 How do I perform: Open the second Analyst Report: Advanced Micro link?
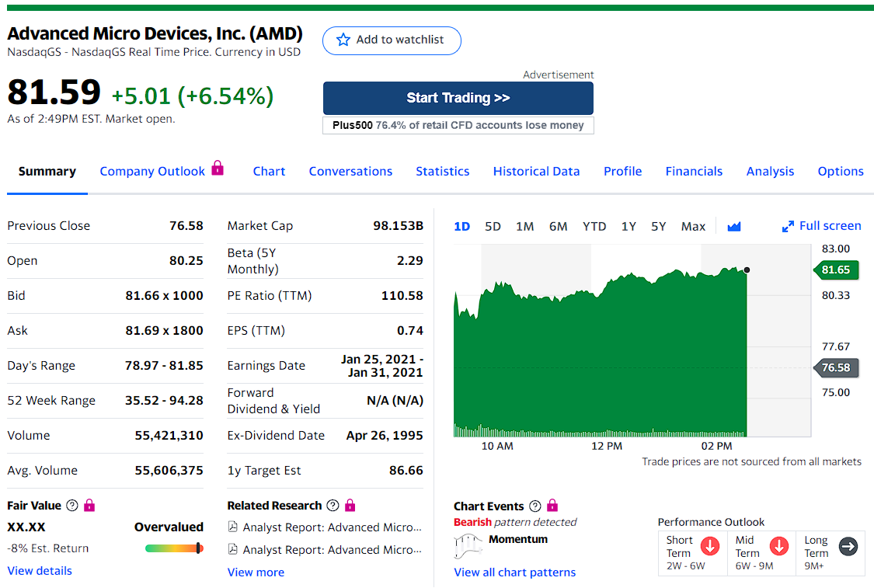tap(333, 549)
